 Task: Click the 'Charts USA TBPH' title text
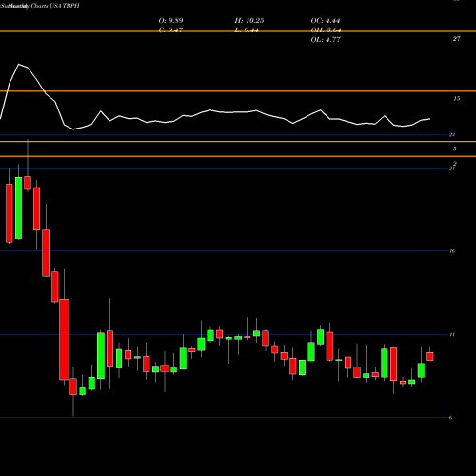click(55, 6)
